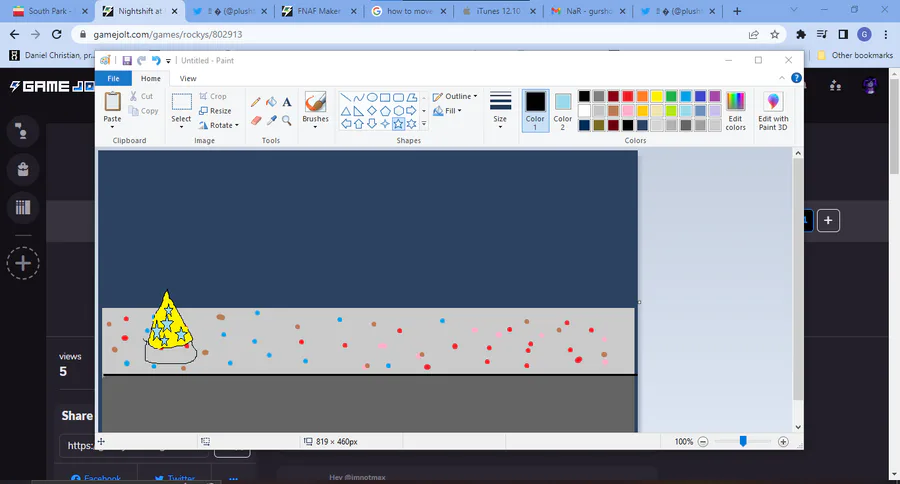Screen dimensions: 900x484
Task: Choose the Left arrow shape
Action: (346, 124)
